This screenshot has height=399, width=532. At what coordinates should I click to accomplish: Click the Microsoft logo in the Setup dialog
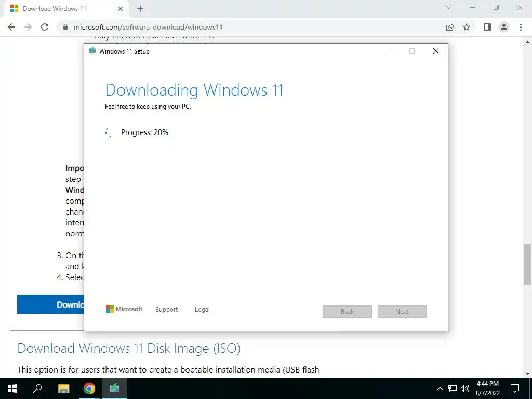(x=124, y=309)
